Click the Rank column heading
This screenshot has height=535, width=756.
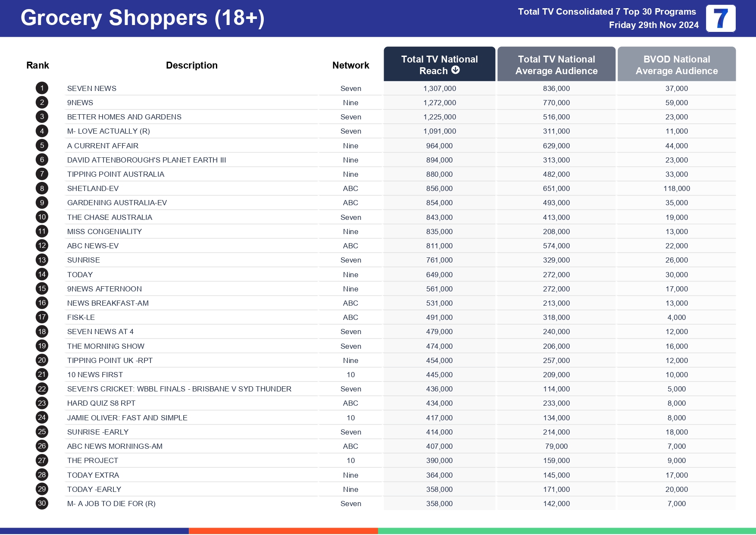pos(37,66)
